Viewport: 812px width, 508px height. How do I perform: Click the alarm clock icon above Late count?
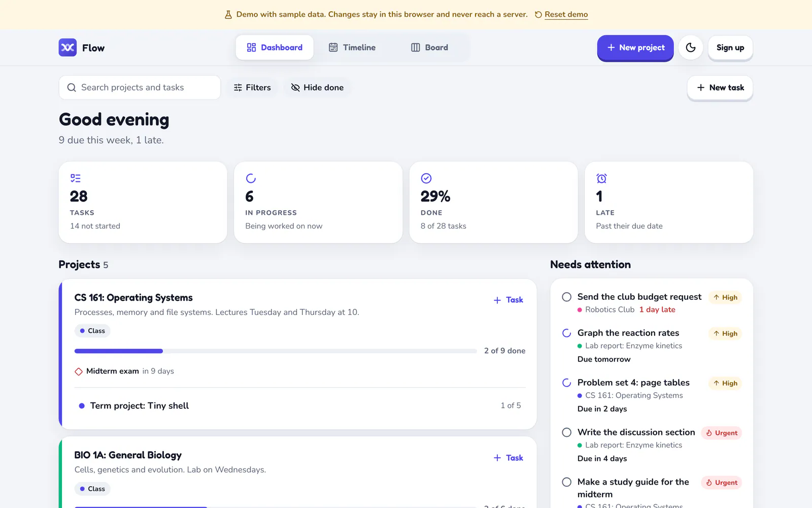(x=601, y=178)
